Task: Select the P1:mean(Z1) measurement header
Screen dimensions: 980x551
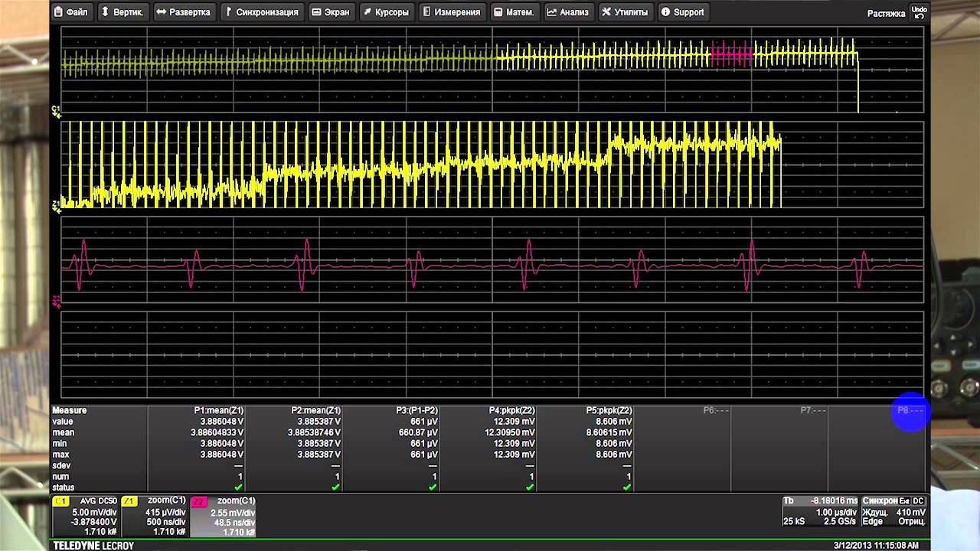Action: pos(218,411)
